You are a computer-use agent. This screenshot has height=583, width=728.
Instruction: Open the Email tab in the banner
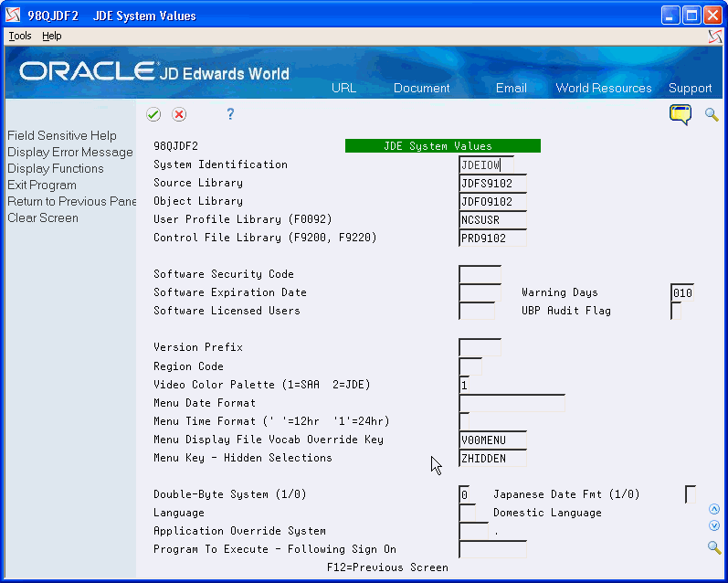pos(512,89)
